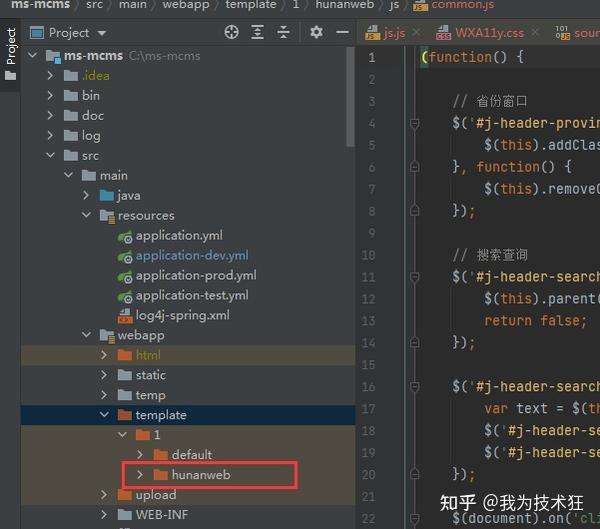Toggle code fold marker at line 4
Screen dimensions: 600x529
(414, 123)
